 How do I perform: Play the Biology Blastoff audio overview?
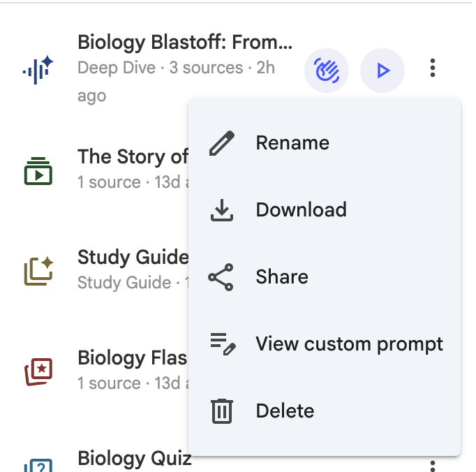382,71
